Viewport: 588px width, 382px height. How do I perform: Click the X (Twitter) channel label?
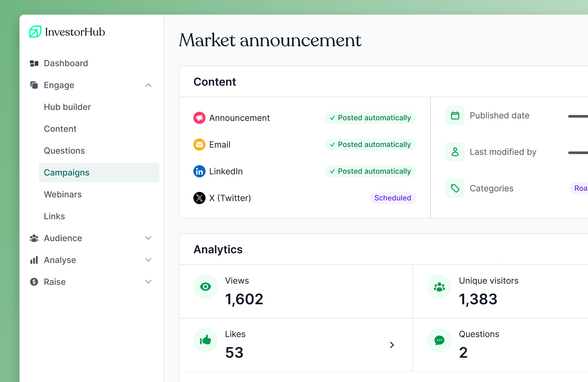point(230,198)
